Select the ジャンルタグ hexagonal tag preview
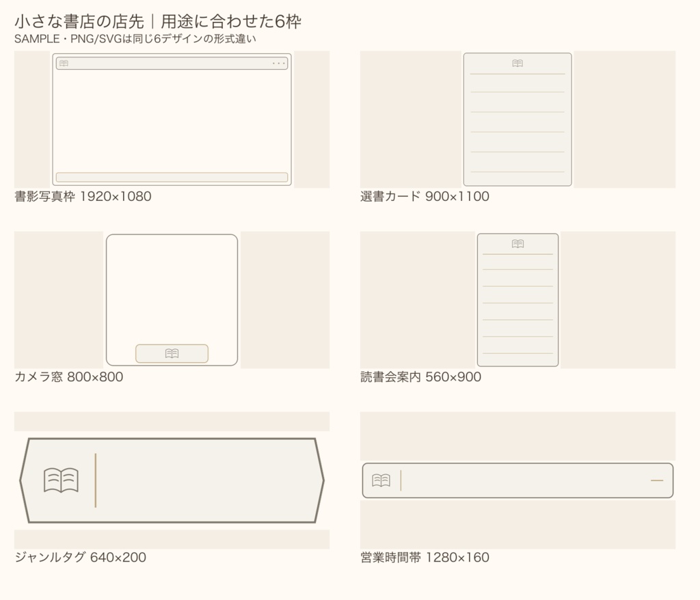This screenshot has width=700, height=600. 172,480
